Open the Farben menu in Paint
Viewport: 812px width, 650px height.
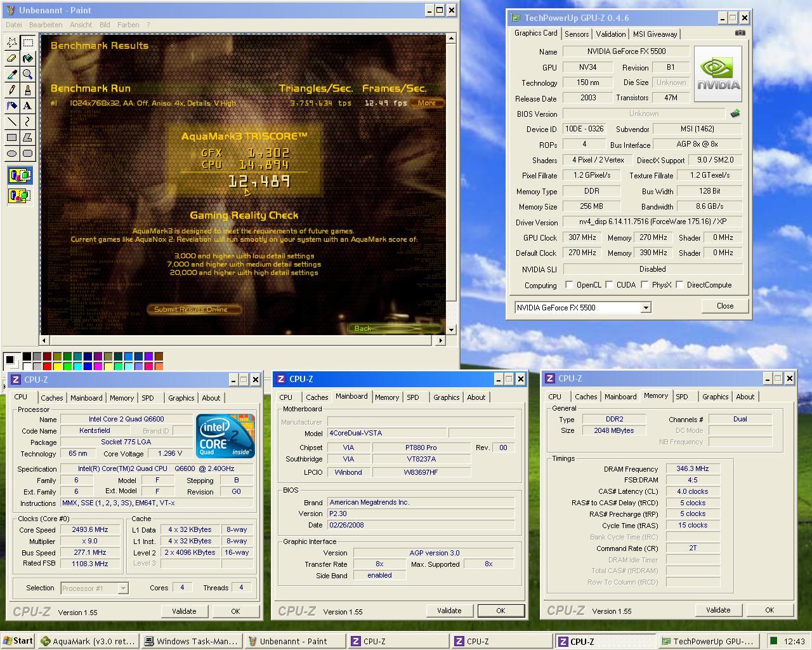pyautogui.click(x=128, y=25)
